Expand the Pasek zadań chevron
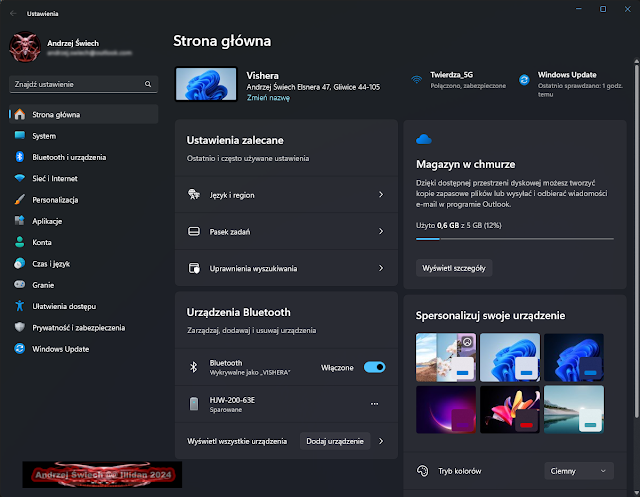Viewport: 640px width, 497px height. [x=381, y=231]
